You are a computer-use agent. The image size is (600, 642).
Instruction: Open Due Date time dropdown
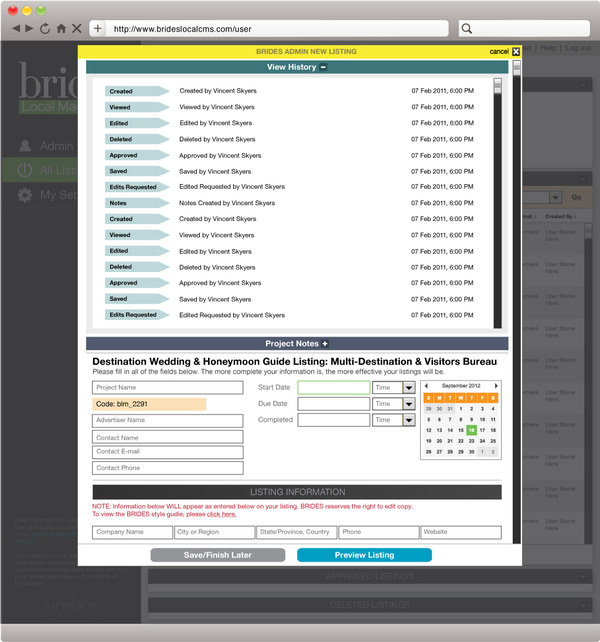click(x=409, y=404)
